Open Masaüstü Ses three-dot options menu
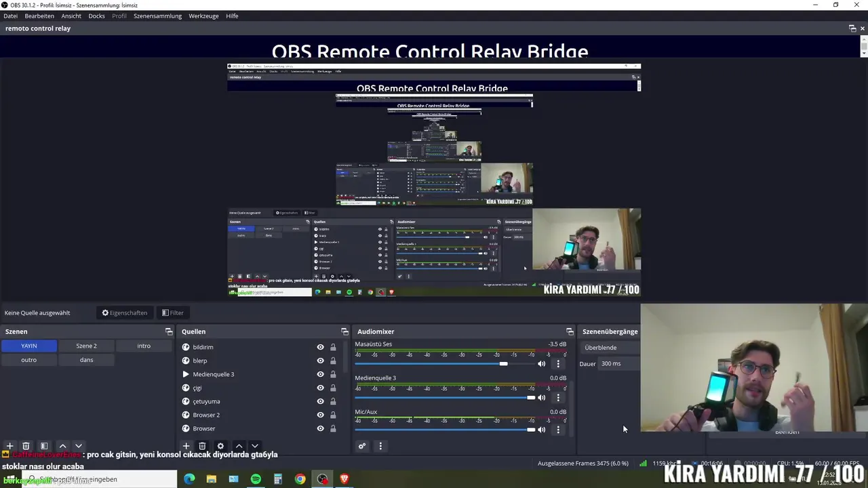Screen dimensions: 868x488 [x=558, y=364]
